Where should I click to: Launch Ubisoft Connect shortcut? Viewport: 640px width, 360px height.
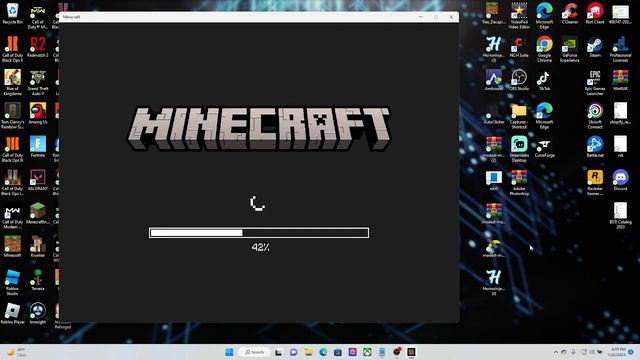pos(595,116)
